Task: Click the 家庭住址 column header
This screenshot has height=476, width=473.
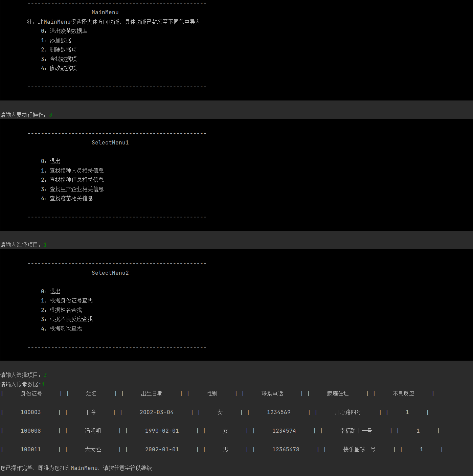Action: [338, 393]
